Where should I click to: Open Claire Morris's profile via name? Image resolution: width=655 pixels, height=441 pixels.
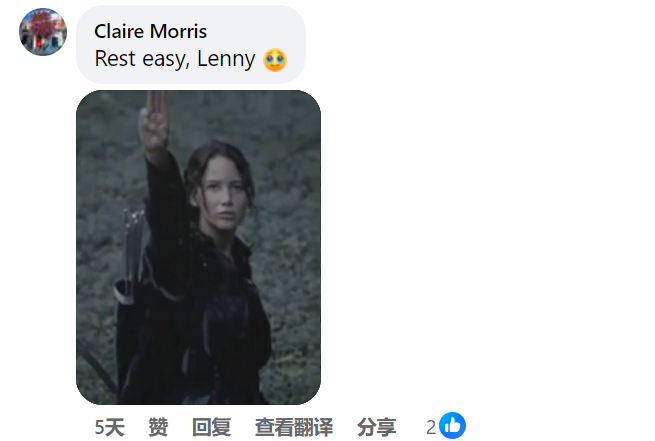150,31
